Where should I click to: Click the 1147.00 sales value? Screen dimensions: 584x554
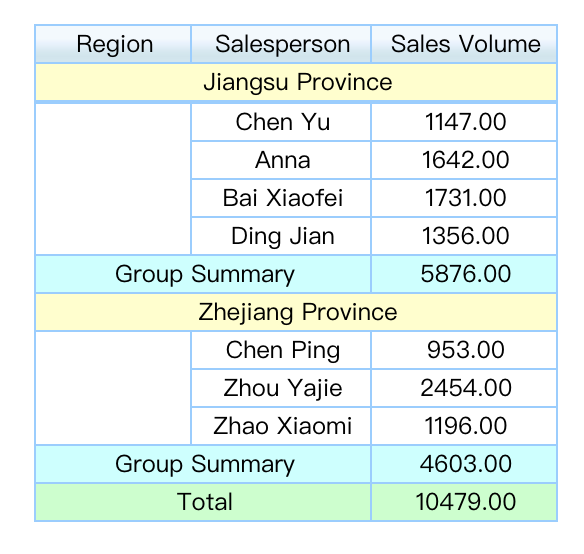[x=464, y=122]
